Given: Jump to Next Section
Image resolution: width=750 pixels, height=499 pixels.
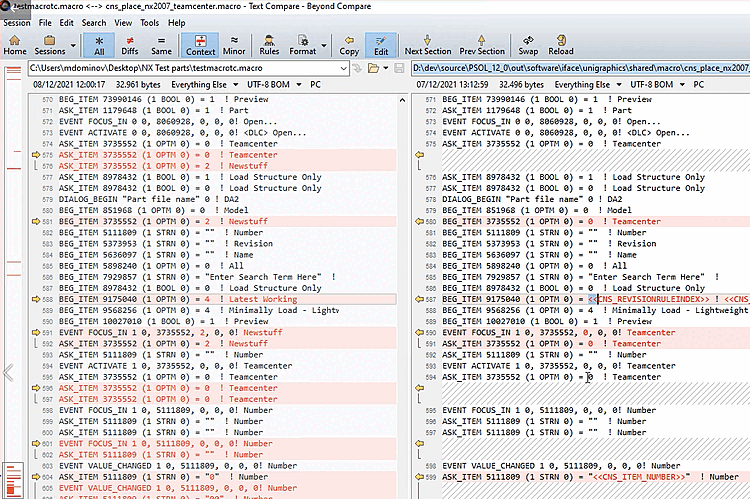Looking at the screenshot, I should [427, 44].
